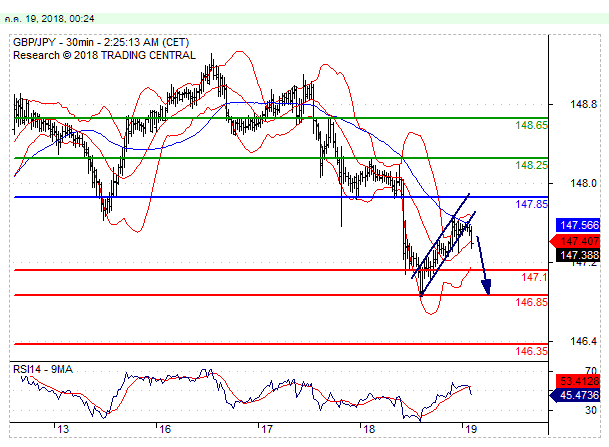Viewport: 609px width, 447px height.
Task: Click the blue 45.4736 RSI value tag
Action: click(575, 395)
